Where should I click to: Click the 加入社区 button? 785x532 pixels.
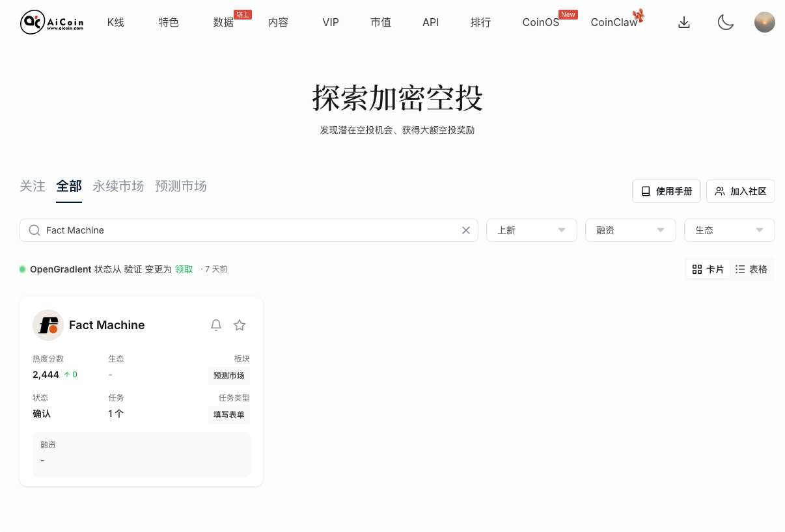[x=740, y=191]
